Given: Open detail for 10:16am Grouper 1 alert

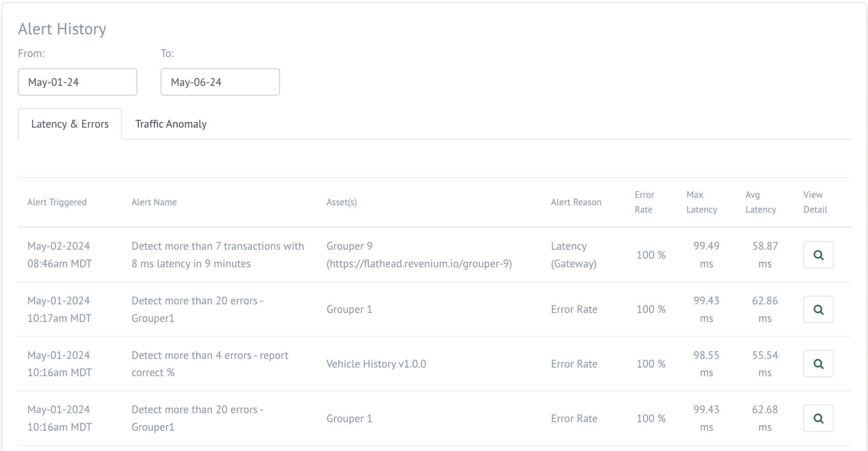Looking at the screenshot, I should [x=818, y=419].
